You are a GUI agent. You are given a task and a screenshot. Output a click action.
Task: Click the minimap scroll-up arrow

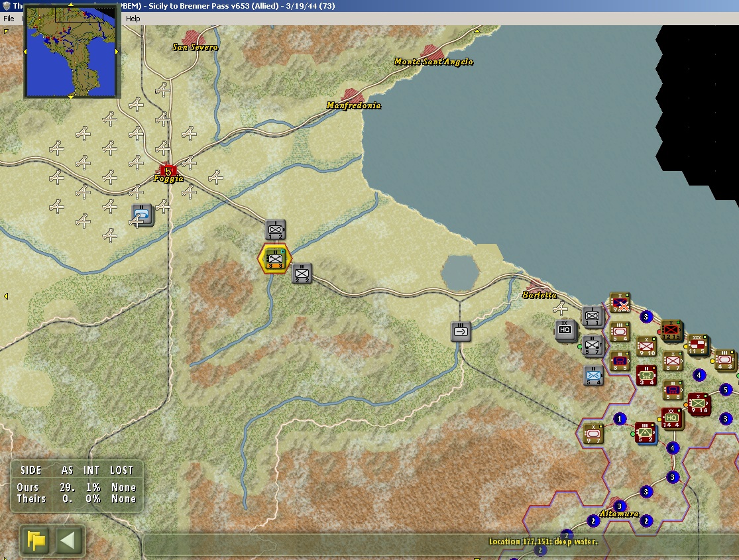tap(71, 4)
